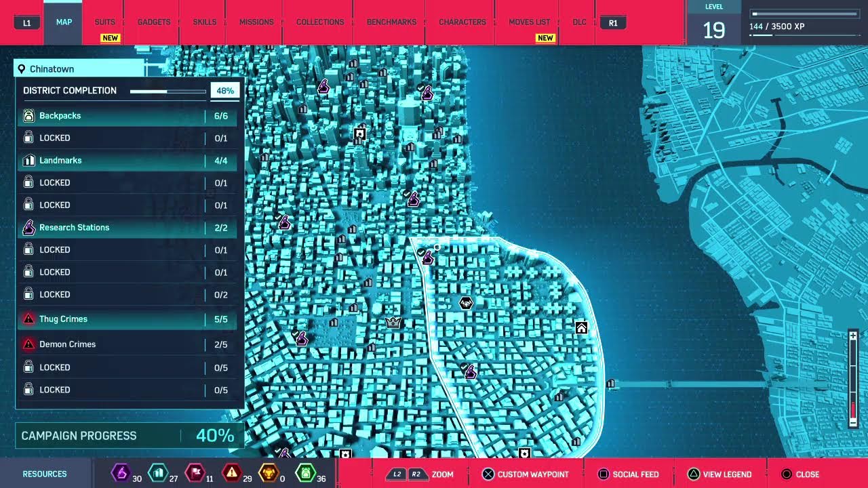Click the Landmarks 4/4 count

[221, 161]
